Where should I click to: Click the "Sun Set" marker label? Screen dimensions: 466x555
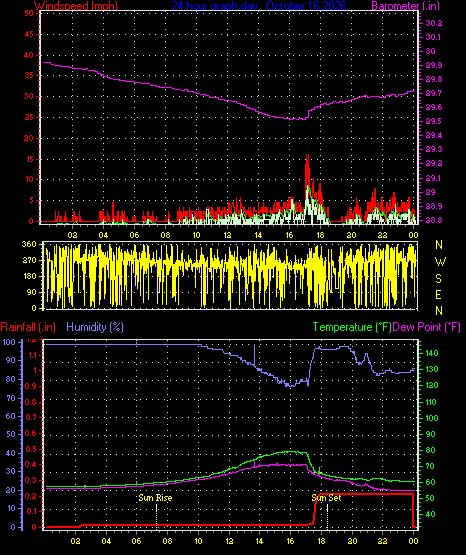[326, 498]
